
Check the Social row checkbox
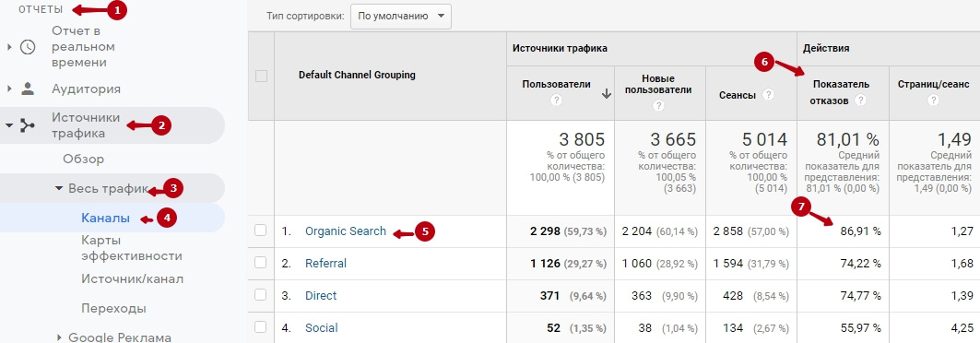pyautogui.click(x=261, y=327)
